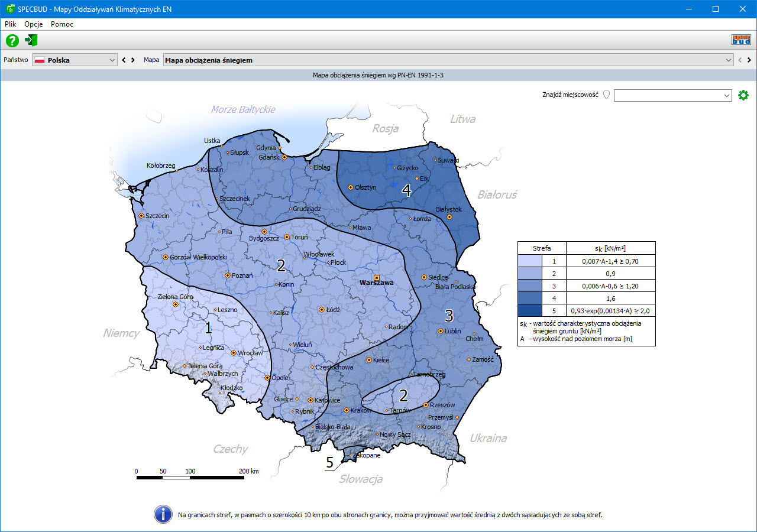Go to previous country using left arrow
This screenshot has height=532, width=757.
pos(124,60)
